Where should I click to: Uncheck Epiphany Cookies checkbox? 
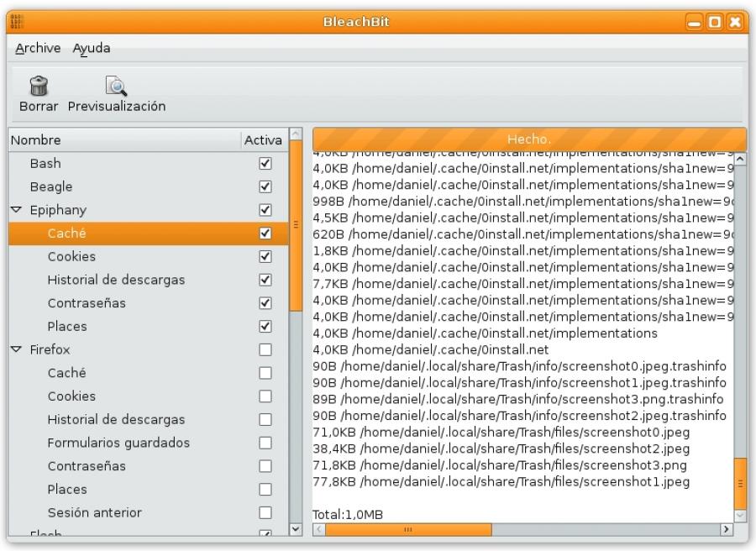pyautogui.click(x=265, y=256)
